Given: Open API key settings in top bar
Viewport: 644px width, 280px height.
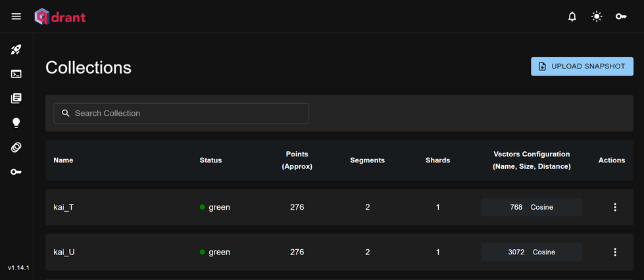Looking at the screenshot, I should [x=620, y=16].
